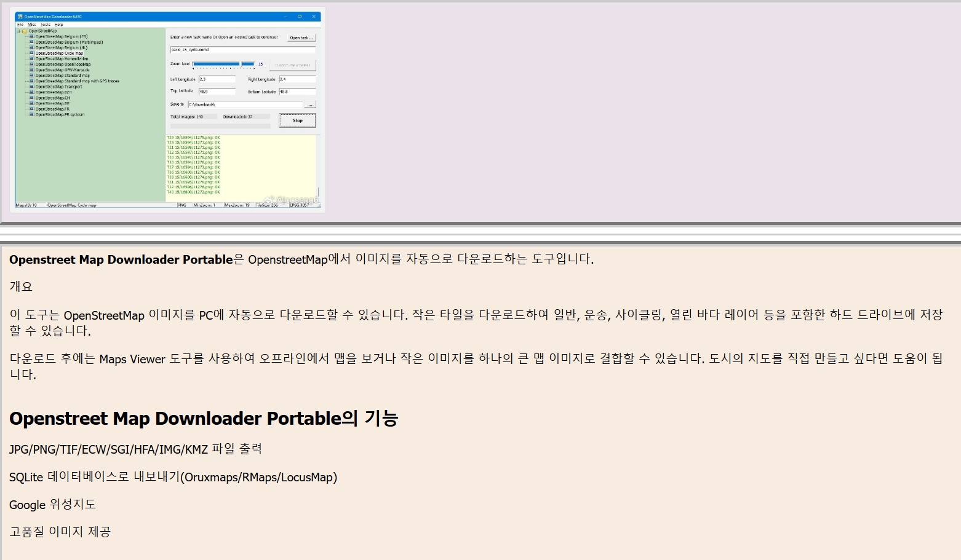Click the log line T40 15/16600/11272.png: OK
Screen dimensions: 961x560
pyautogui.click(x=193, y=192)
